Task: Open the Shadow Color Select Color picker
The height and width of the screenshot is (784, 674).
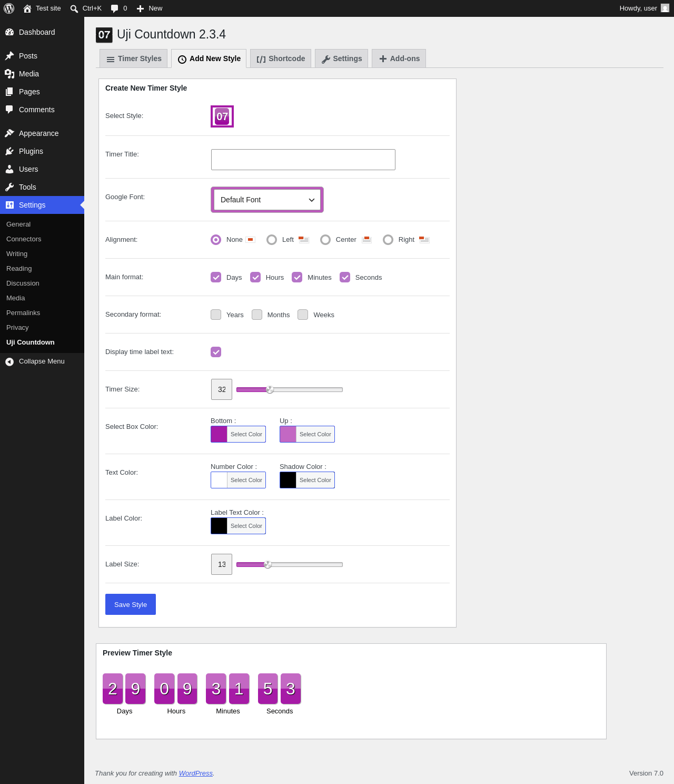Action: [x=307, y=480]
